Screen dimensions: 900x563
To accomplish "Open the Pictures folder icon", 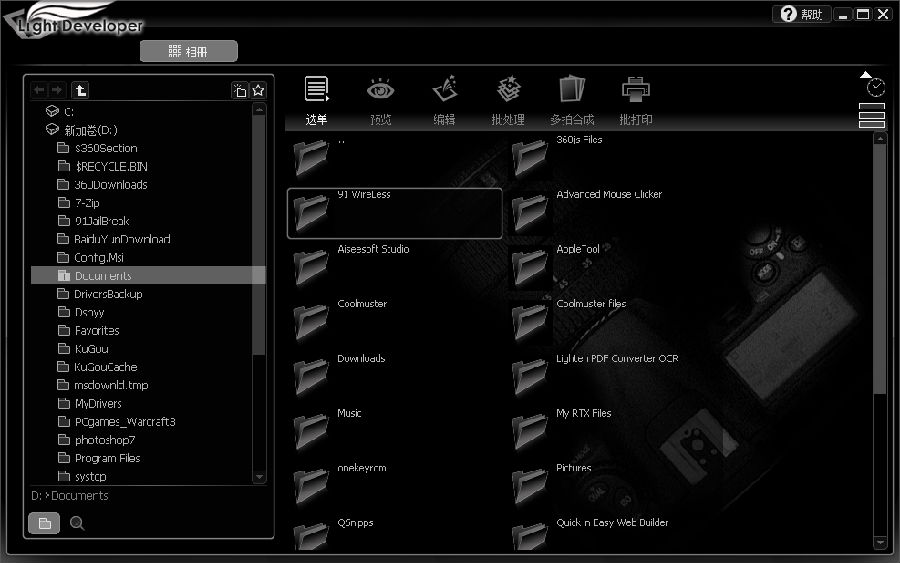I will click(529, 486).
